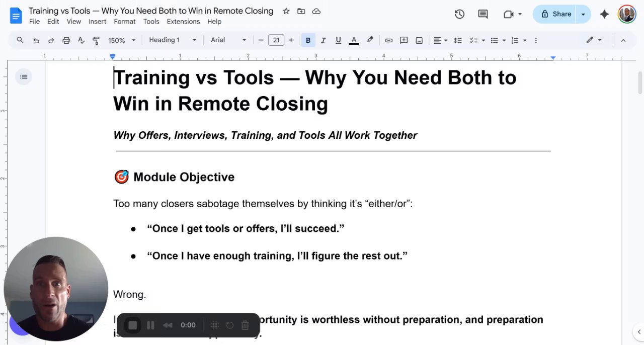Screen dimensions: 644x345
Task: Delete the recording trash icon
Action: 245,325
